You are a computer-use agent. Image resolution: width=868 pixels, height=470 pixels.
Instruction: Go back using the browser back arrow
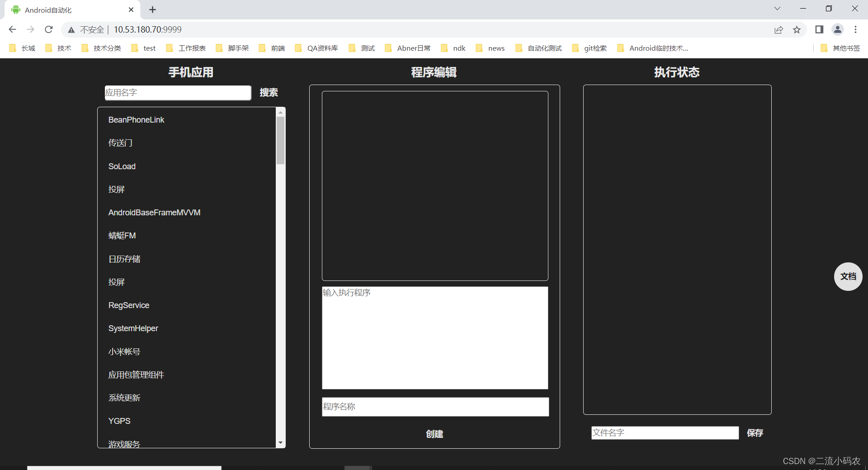12,29
